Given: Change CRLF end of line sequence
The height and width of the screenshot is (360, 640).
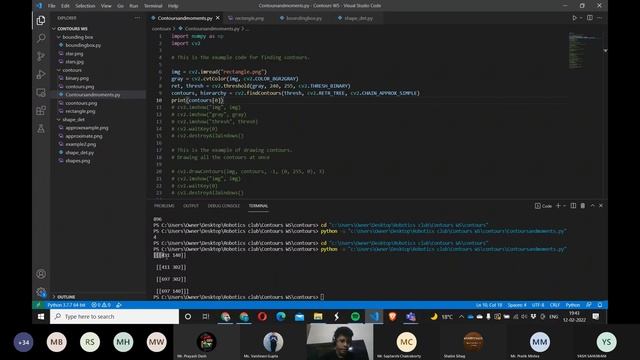Looking at the screenshot, I should click(x=555, y=305).
